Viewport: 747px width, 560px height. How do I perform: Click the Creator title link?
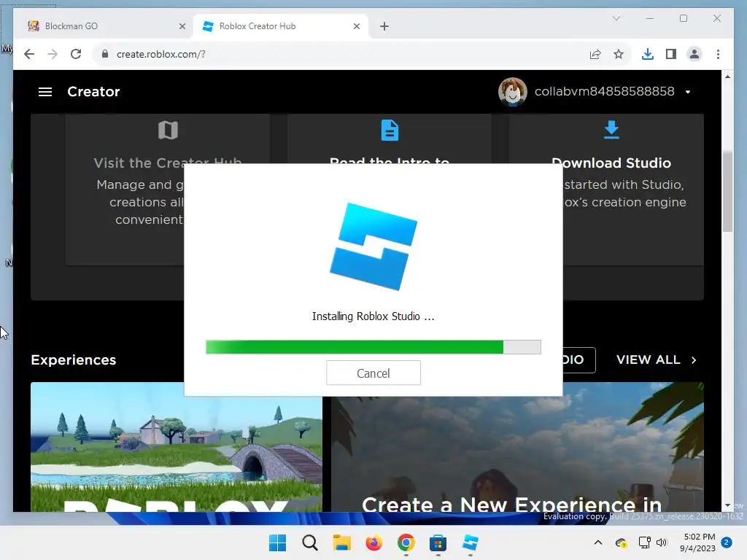tap(93, 91)
